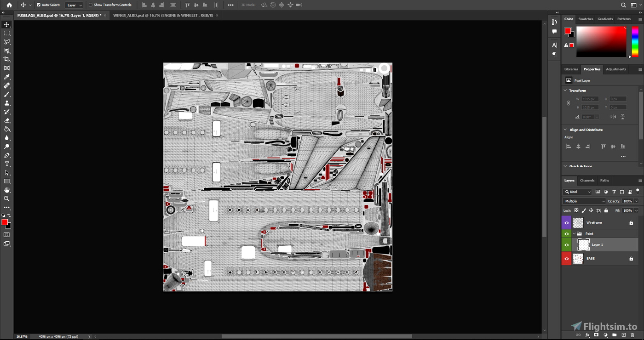Create a new group folder icon

[614, 335]
